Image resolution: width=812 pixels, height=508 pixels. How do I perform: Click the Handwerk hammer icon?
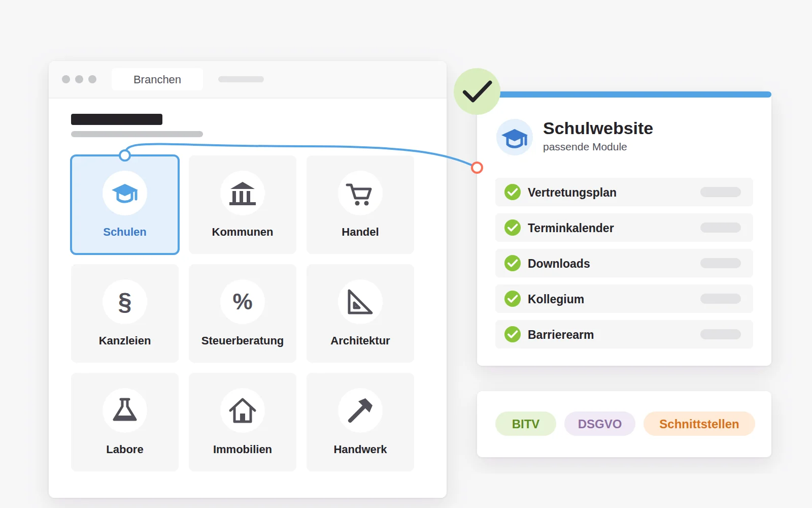360,410
